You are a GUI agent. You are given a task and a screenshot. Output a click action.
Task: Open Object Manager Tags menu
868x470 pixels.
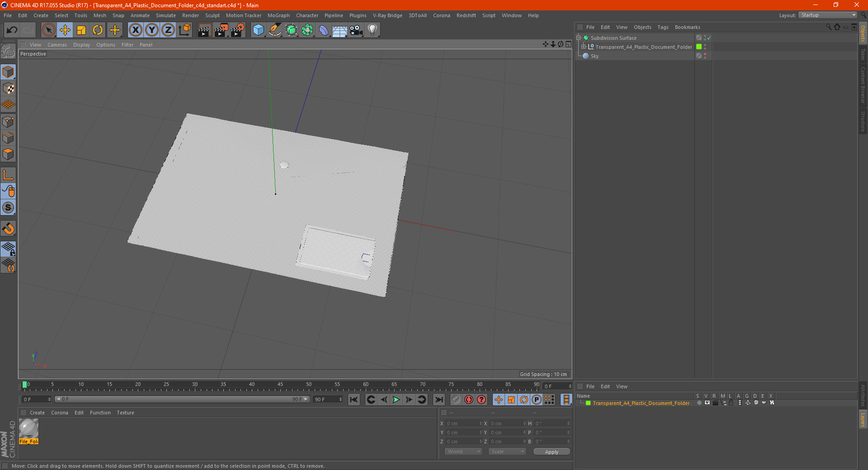point(663,27)
